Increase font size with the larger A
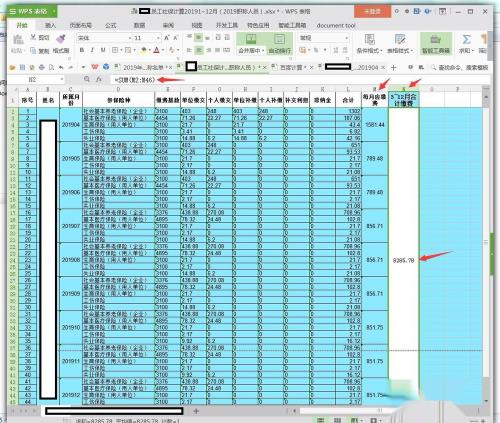This screenshot has width=500, height=423. 166,38
